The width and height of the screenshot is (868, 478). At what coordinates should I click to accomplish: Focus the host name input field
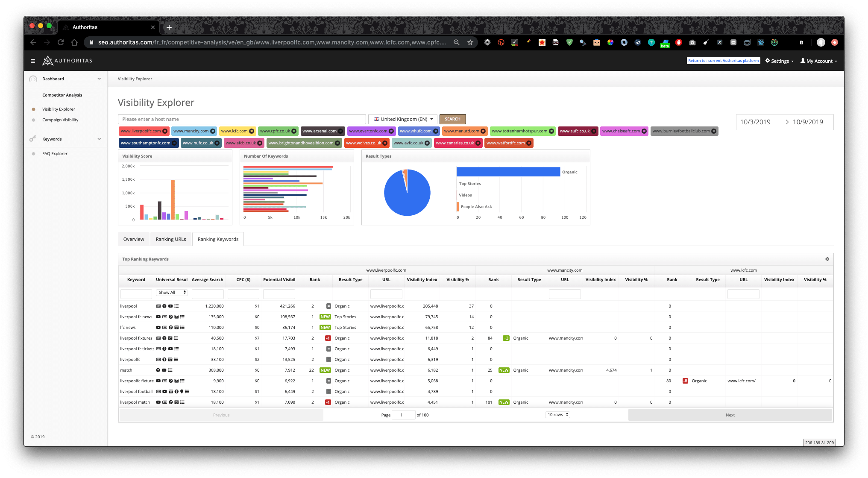pyautogui.click(x=242, y=119)
